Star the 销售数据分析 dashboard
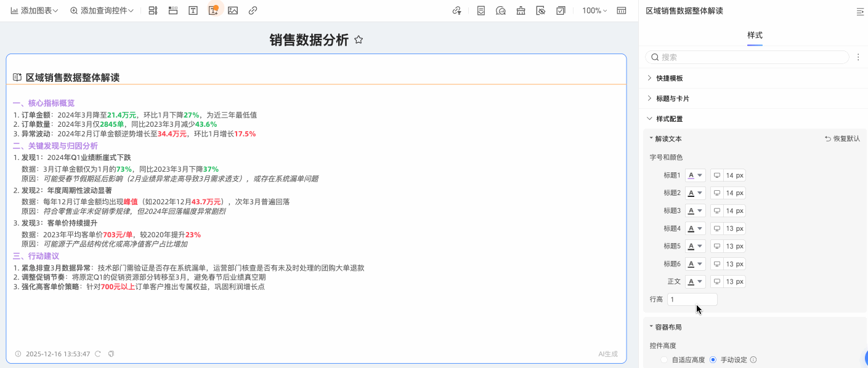The height and width of the screenshot is (368, 868). pyautogui.click(x=359, y=40)
